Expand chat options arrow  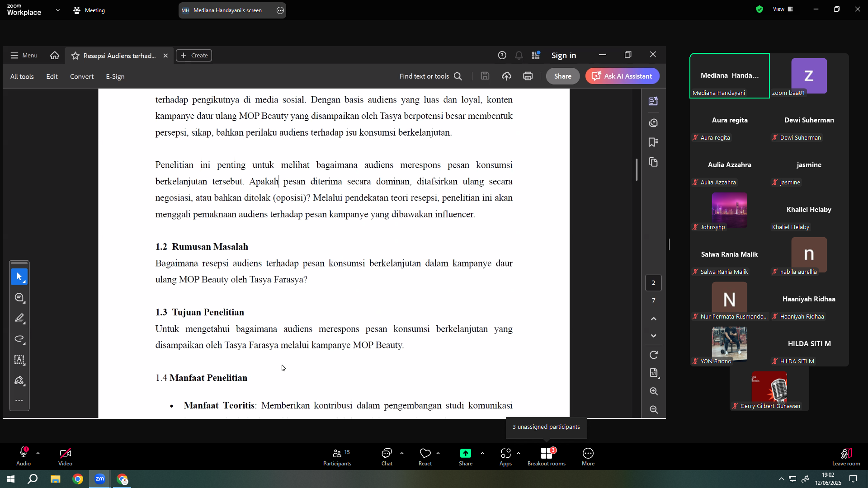click(401, 453)
